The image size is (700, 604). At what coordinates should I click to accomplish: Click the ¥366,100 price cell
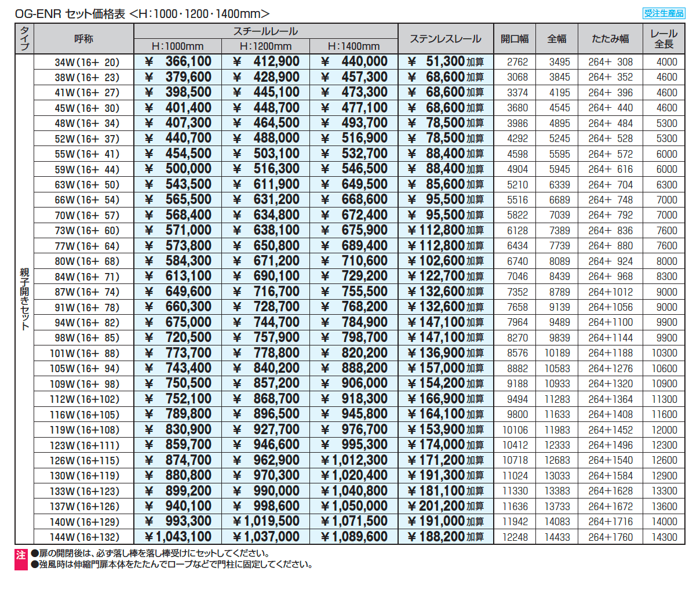pyautogui.click(x=178, y=61)
